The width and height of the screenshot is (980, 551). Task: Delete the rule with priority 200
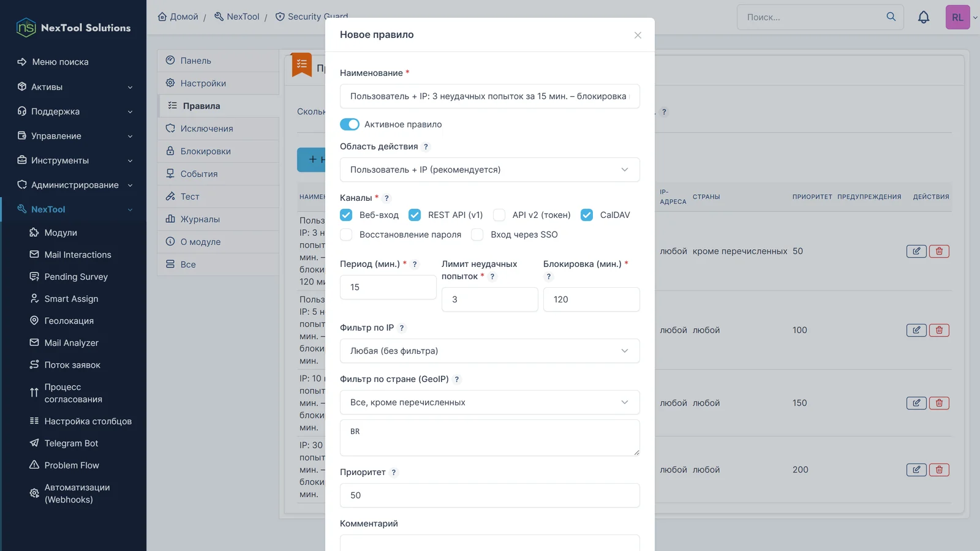939,470
